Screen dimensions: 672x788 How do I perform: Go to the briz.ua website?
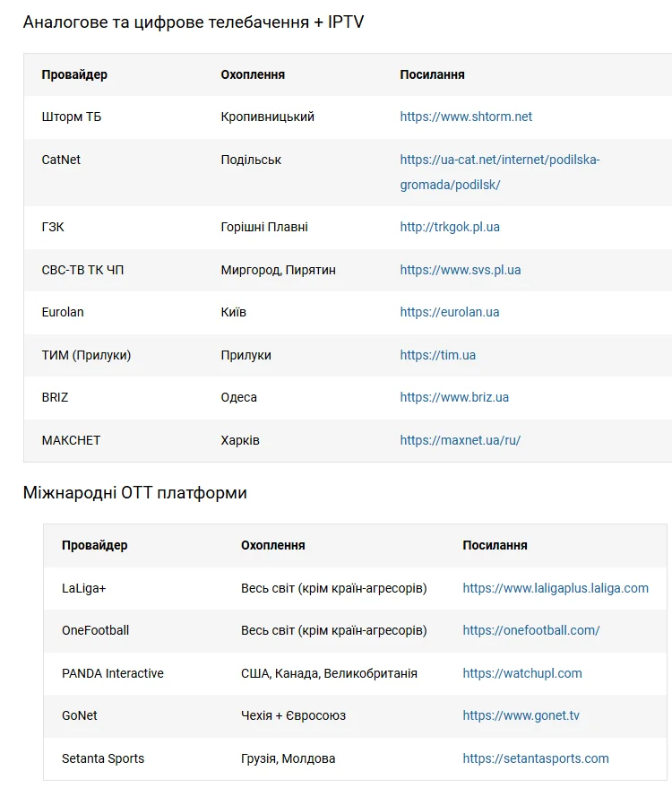point(454,397)
